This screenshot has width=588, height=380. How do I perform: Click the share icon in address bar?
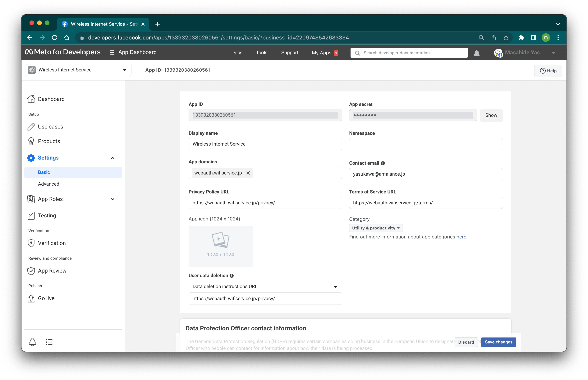click(494, 38)
